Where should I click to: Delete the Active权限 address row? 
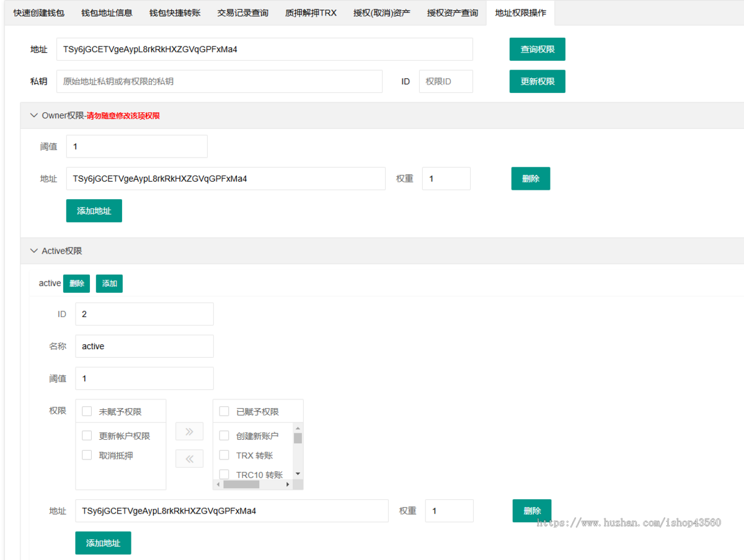tap(532, 511)
